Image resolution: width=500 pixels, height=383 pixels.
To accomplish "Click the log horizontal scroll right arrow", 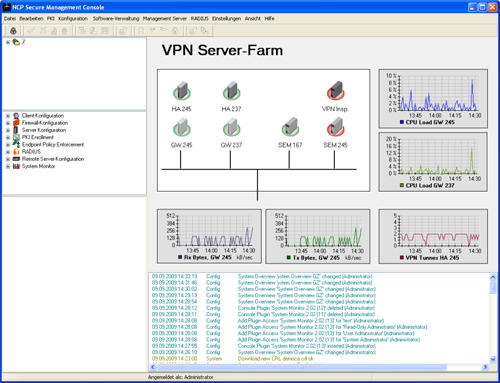I will [485, 367].
